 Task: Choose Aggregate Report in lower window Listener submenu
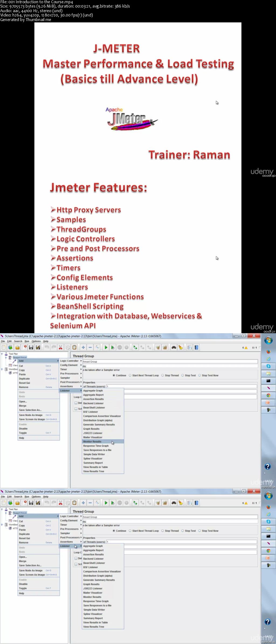pos(103,550)
